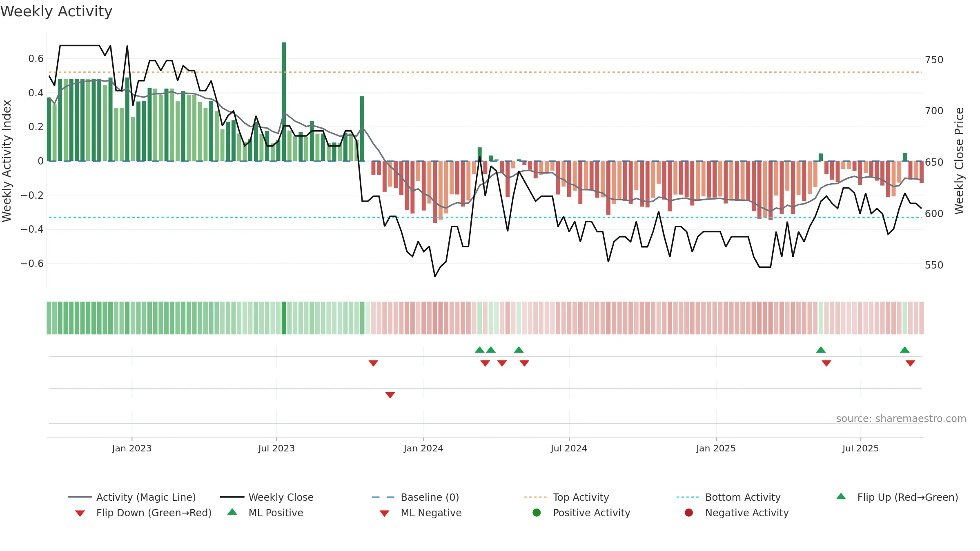
Task: Click the Jul 2024 axis label
Action: pos(569,449)
